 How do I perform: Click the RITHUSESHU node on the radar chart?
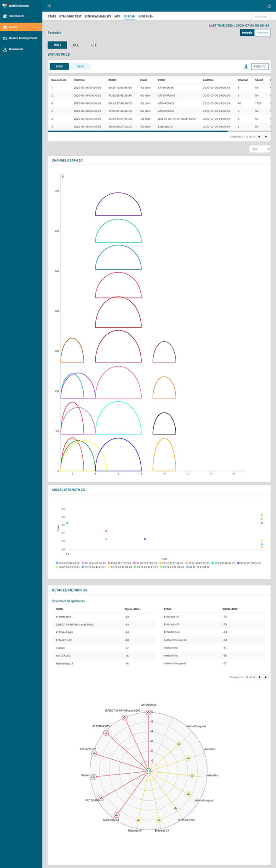pyautogui.click(x=175, y=808)
